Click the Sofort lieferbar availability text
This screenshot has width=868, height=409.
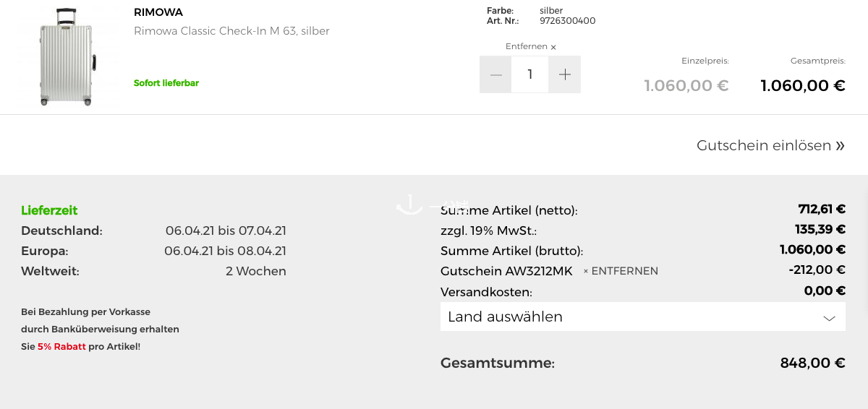pos(166,83)
